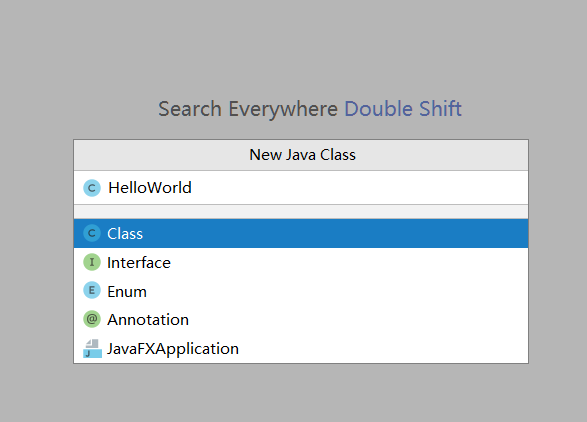The height and width of the screenshot is (422, 587).
Task: Click the Double Shift shortcut hint
Action: click(x=403, y=109)
